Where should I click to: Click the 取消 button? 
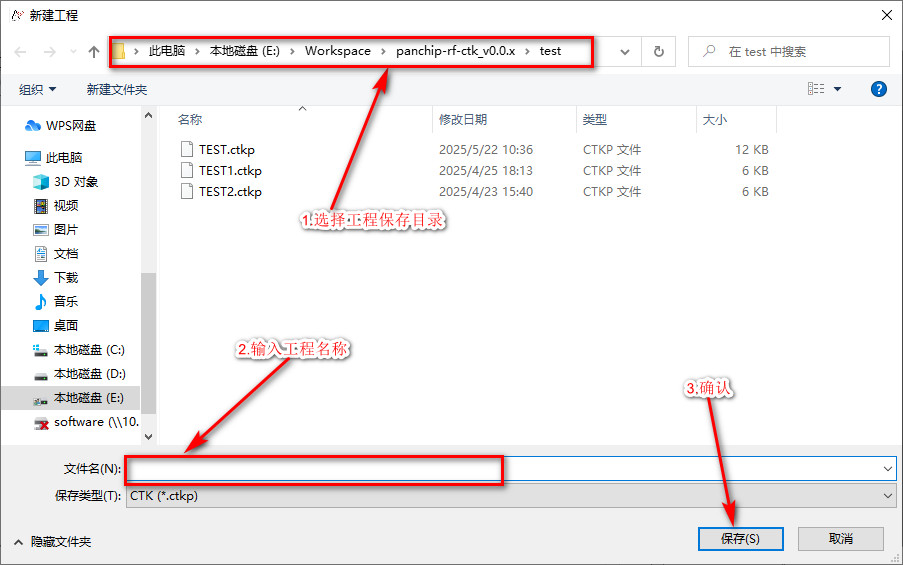tap(841, 539)
